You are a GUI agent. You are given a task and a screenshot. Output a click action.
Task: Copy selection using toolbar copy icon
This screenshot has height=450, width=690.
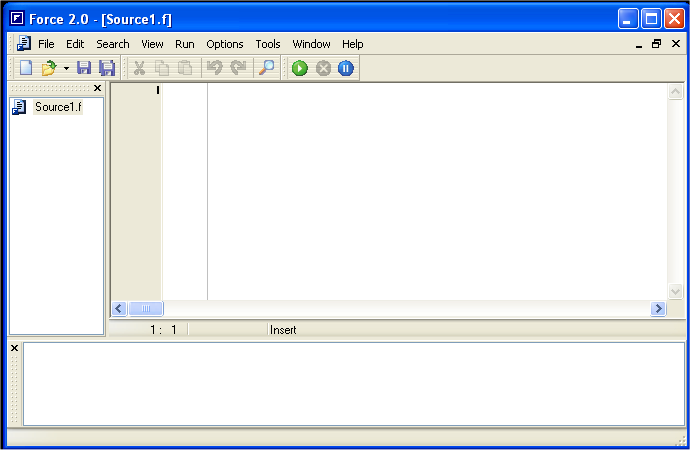point(162,68)
